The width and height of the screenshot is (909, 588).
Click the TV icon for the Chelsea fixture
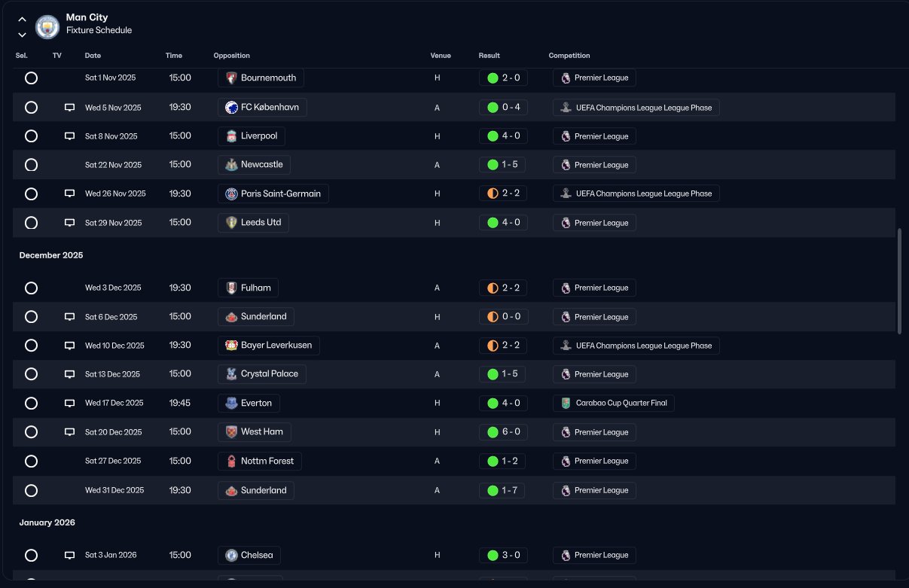(x=70, y=555)
